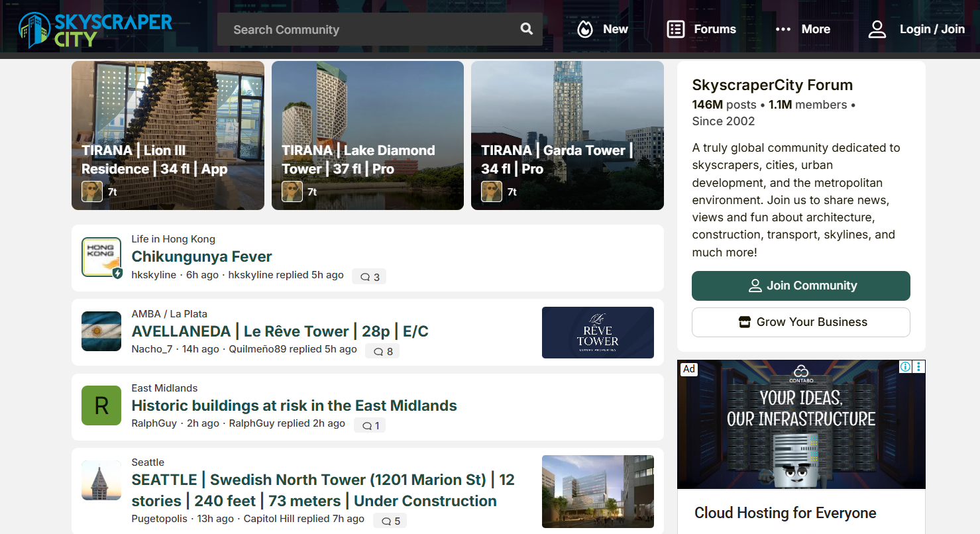Click the flame icon beside New

coord(584,29)
